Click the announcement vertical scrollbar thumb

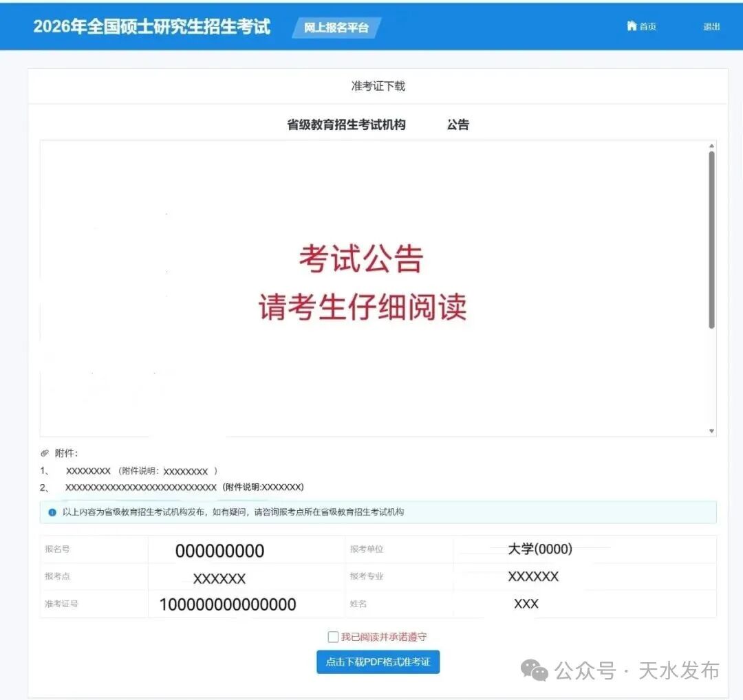coord(711,239)
